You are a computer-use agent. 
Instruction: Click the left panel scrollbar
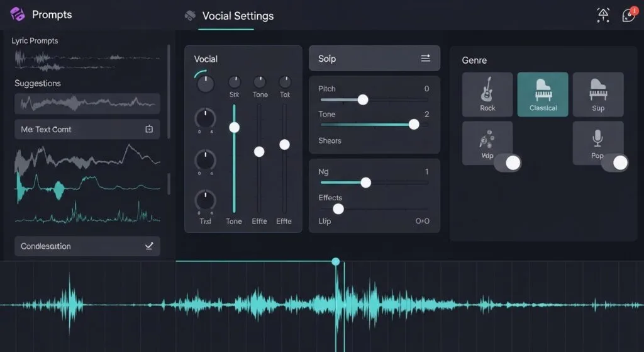coord(169,91)
